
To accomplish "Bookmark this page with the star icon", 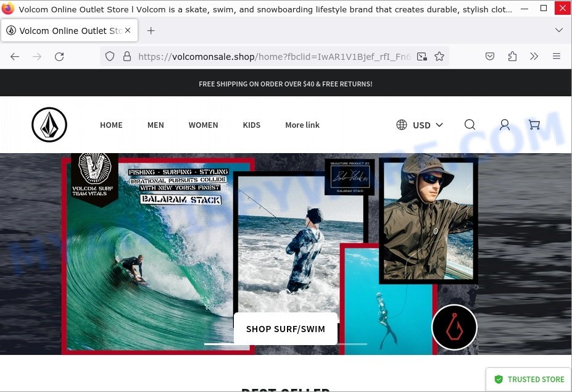I will coord(439,56).
